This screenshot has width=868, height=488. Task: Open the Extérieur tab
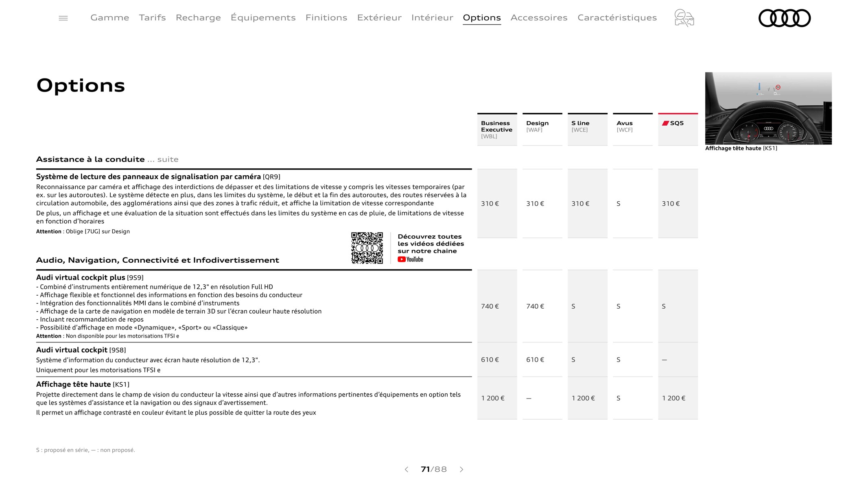click(379, 17)
